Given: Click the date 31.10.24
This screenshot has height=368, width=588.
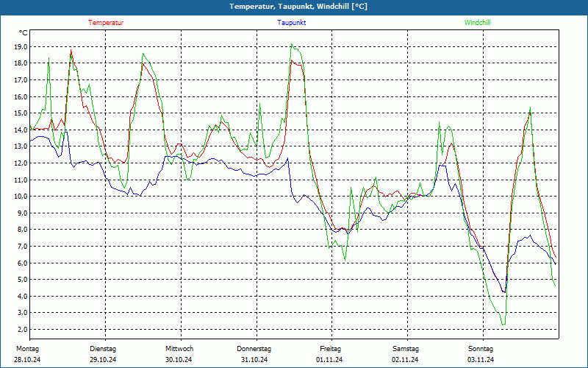Looking at the screenshot, I should coord(254,360).
